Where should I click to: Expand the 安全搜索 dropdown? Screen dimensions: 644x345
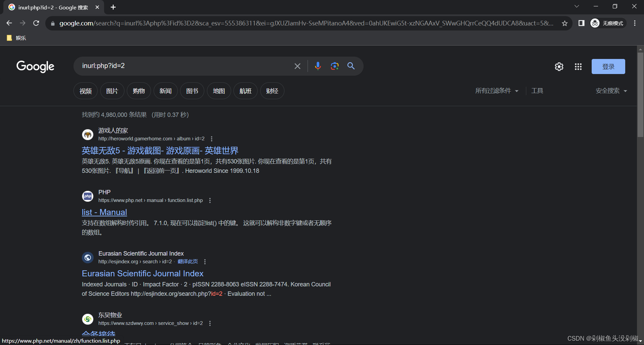coord(611,91)
